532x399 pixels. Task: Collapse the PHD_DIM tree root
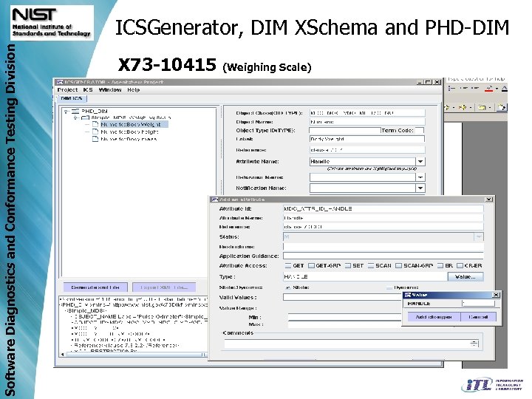(x=66, y=111)
